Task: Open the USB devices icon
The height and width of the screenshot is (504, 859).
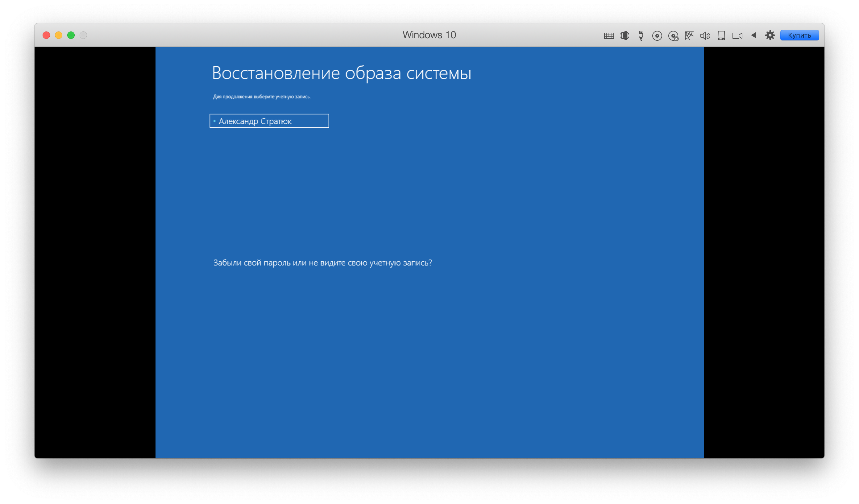Action: click(x=641, y=35)
